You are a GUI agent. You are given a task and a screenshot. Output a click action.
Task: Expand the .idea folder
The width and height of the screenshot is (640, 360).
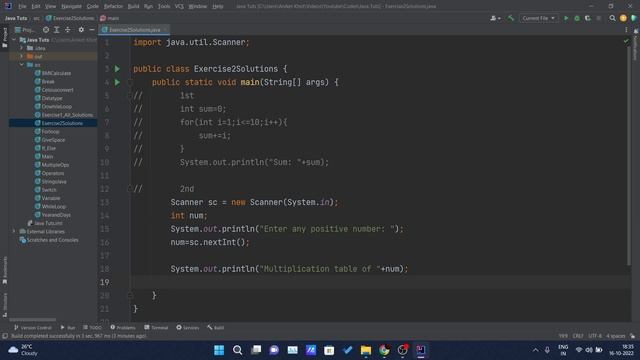(x=22, y=48)
